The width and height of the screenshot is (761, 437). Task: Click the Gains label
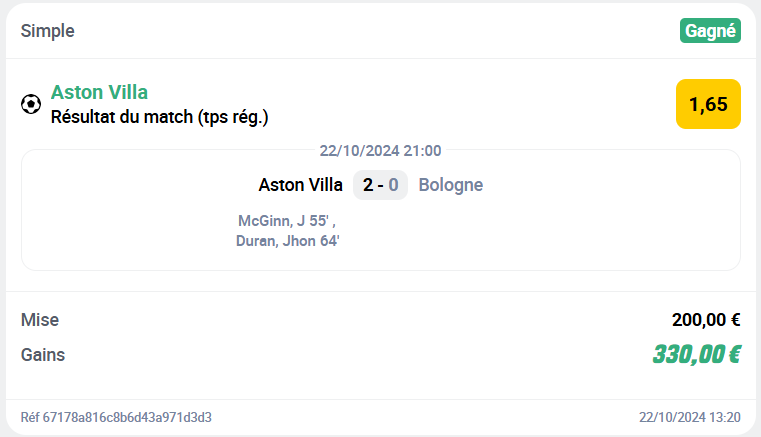coord(43,354)
